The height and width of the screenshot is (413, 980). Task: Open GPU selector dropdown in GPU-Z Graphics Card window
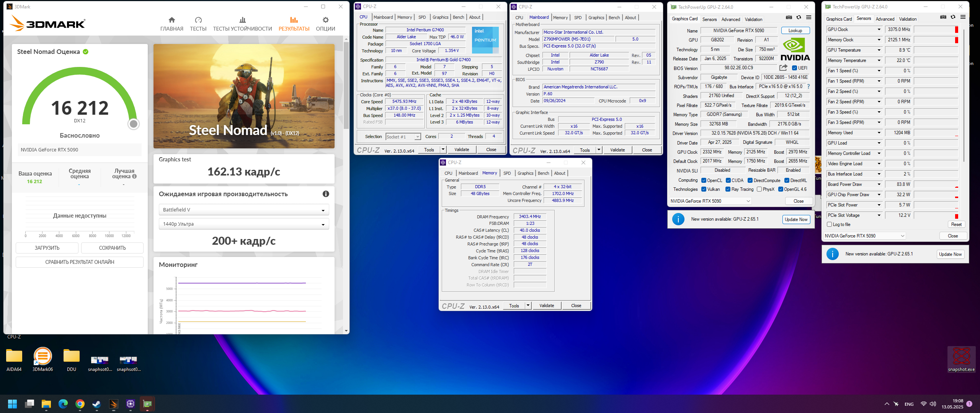coord(710,201)
